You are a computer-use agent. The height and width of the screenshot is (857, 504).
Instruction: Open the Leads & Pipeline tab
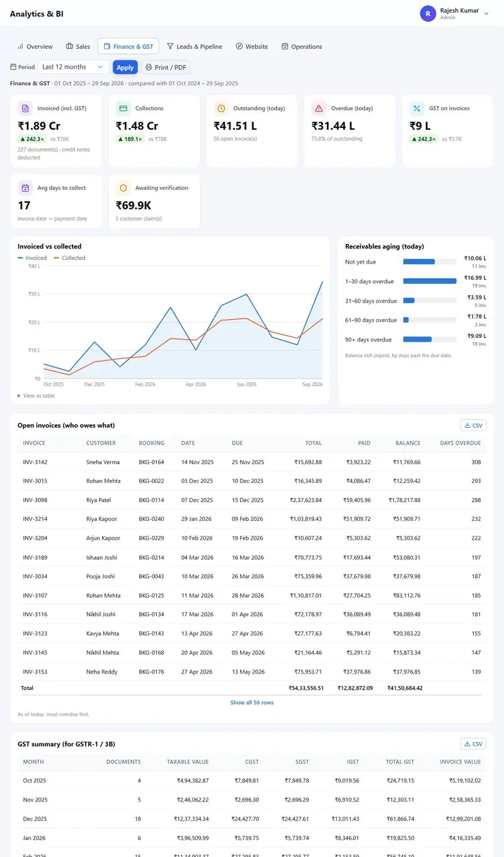(194, 47)
